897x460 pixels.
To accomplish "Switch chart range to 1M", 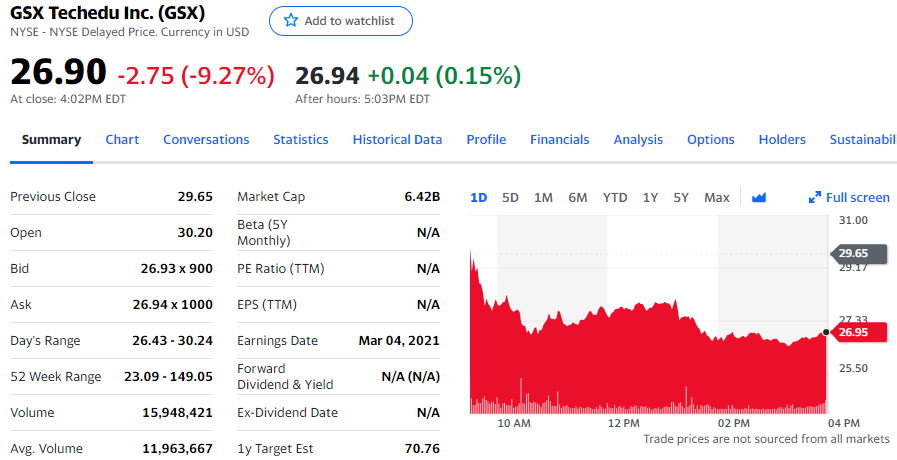I will tap(543, 198).
